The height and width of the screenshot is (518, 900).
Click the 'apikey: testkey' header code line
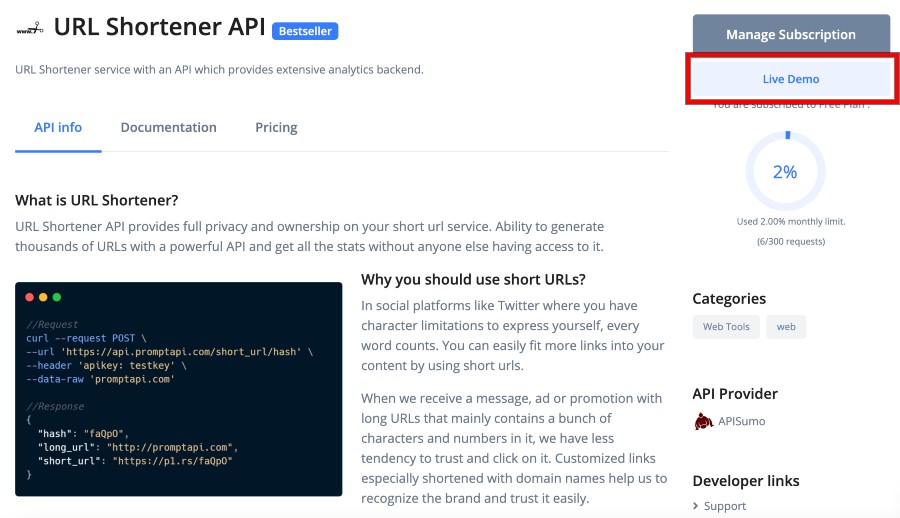(x=106, y=365)
